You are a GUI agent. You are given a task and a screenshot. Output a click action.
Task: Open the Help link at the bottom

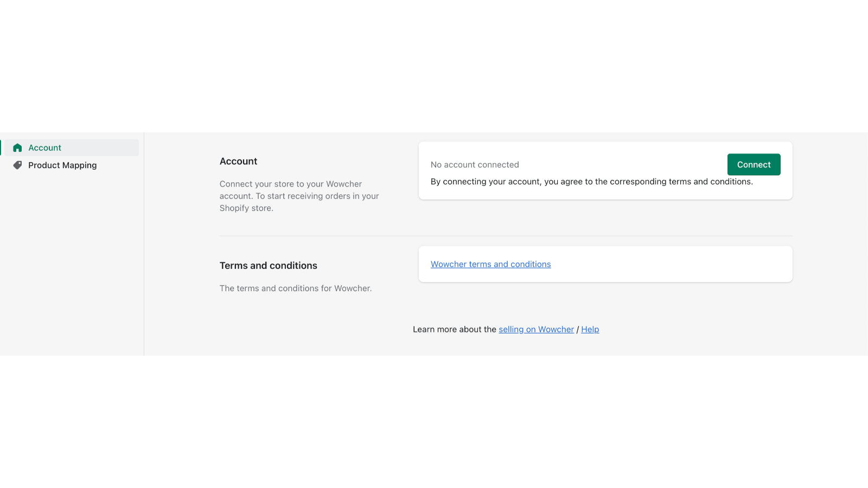590,329
